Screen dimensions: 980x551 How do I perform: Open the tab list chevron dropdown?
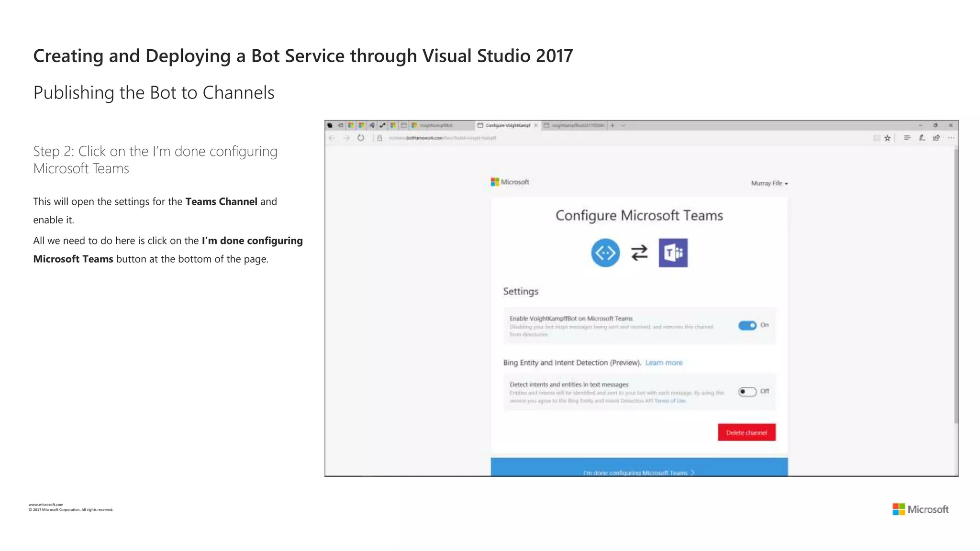(x=623, y=125)
